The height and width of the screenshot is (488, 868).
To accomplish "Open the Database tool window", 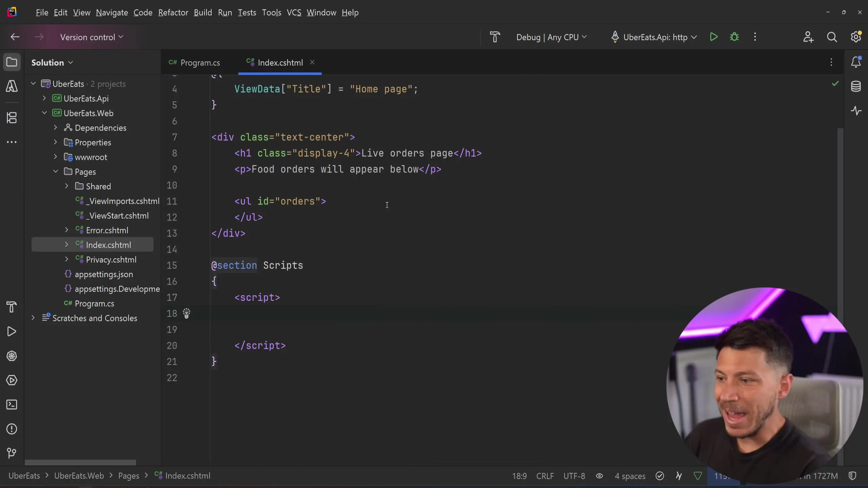I will point(856,86).
